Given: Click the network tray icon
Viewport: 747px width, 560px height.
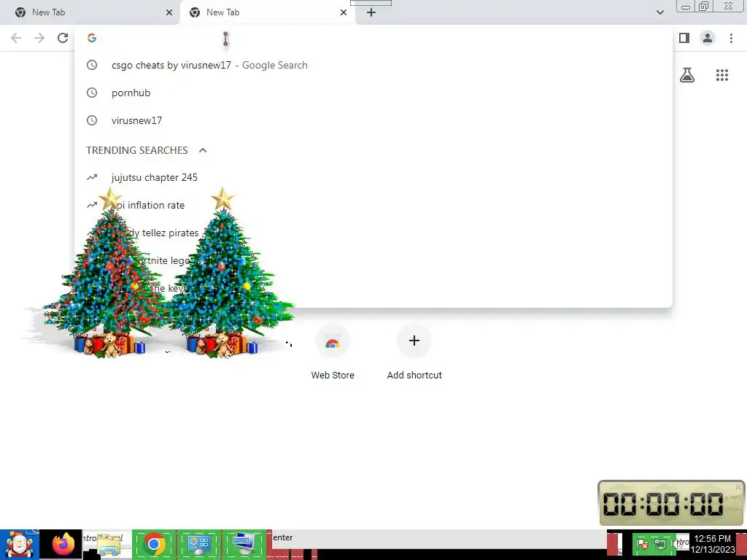Looking at the screenshot, I should pyautogui.click(x=660, y=544).
